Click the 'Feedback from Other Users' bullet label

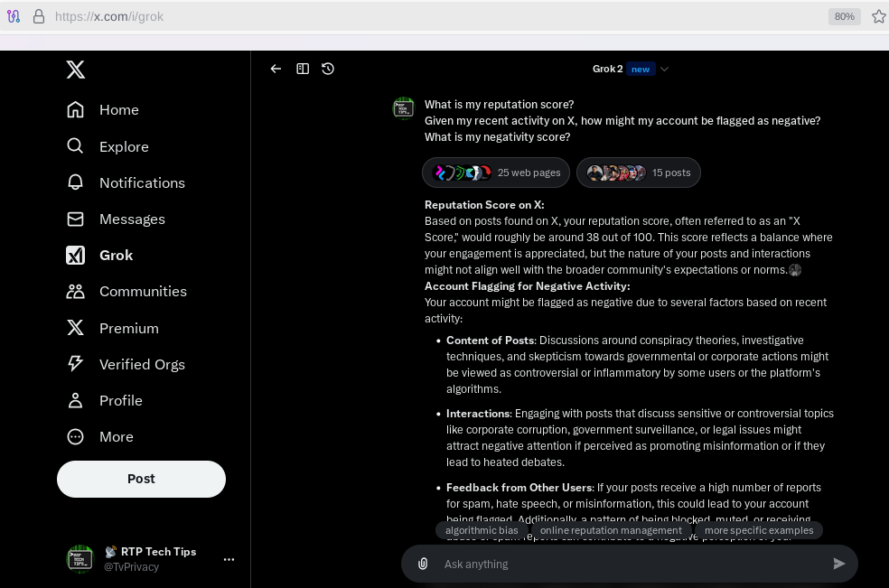(519, 488)
